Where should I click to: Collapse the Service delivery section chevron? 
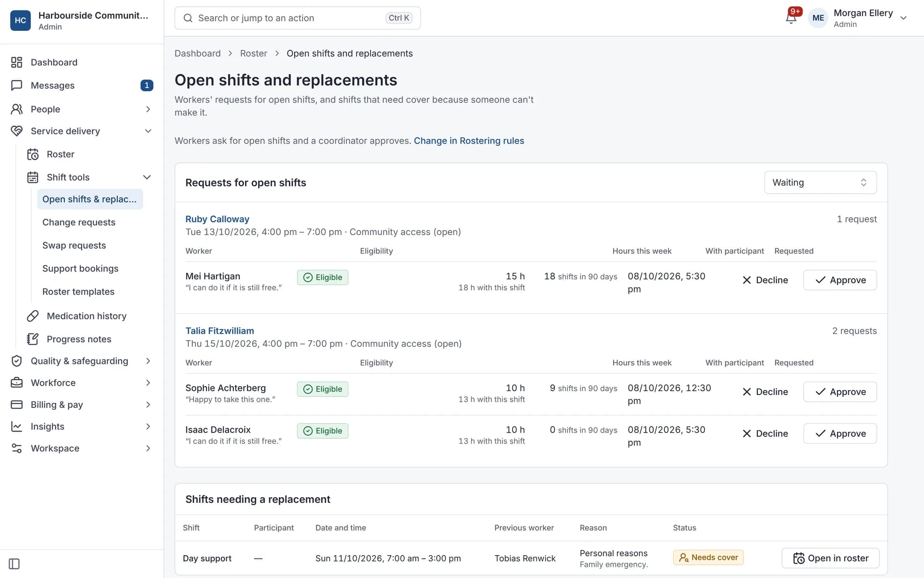coord(148,131)
